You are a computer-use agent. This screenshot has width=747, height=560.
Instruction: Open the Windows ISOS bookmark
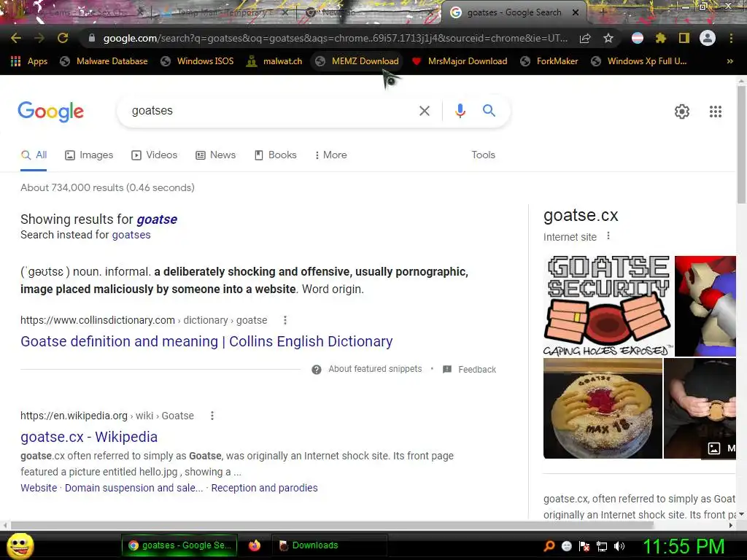click(197, 61)
